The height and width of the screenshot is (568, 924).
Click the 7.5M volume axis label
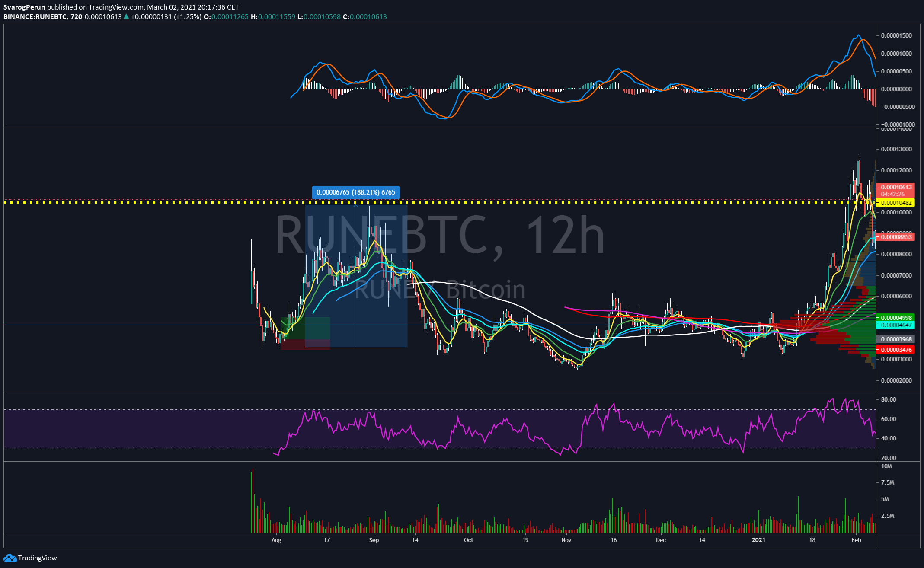point(888,482)
